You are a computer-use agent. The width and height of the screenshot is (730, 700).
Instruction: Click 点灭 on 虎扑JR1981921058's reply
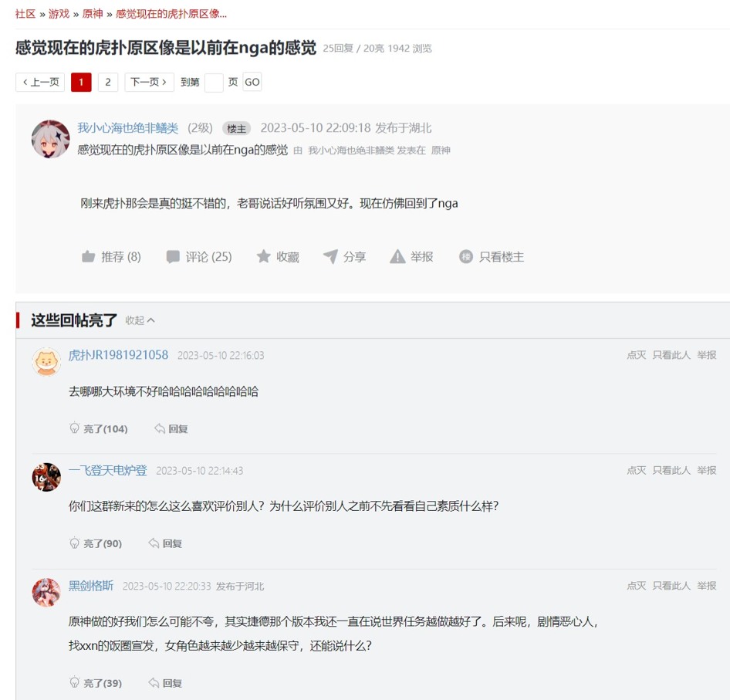(637, 355)
